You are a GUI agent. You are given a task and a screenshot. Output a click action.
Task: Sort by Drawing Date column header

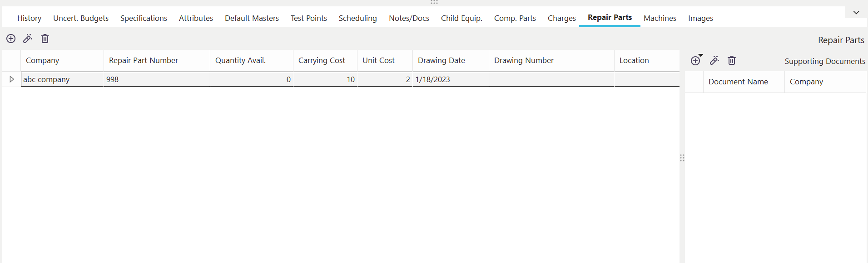click(441, 60)
